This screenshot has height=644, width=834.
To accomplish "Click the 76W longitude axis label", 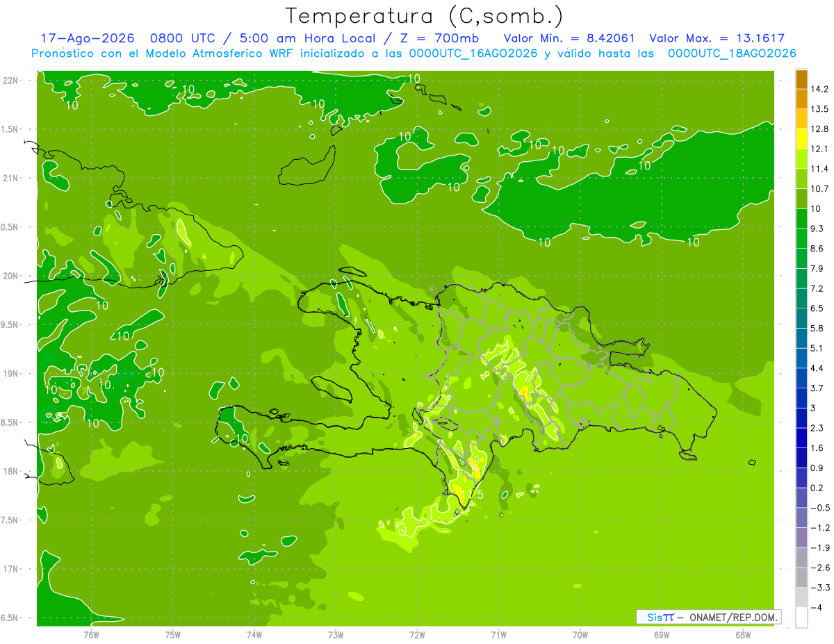I will [91, 634].
